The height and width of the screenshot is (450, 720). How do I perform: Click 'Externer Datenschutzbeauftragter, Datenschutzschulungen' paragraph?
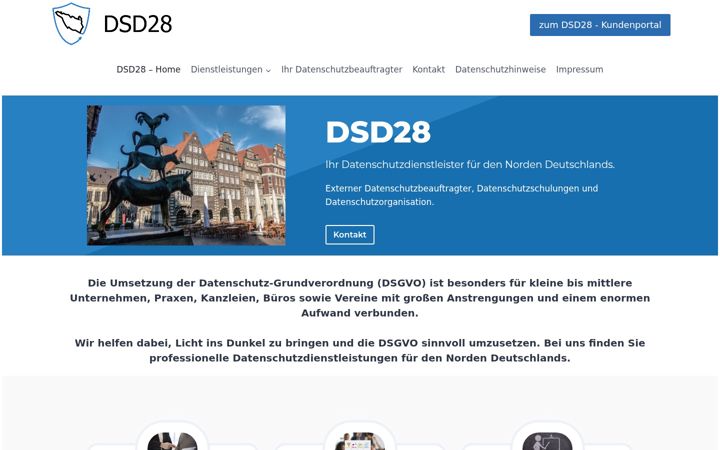tap(461, 195)
